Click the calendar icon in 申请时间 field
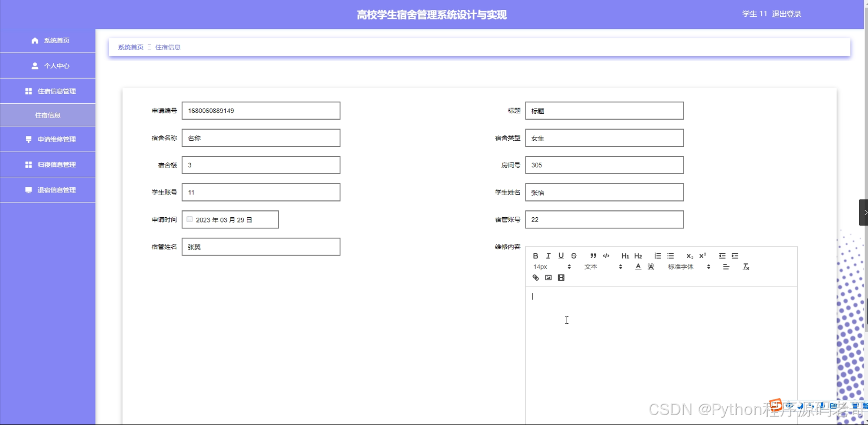 click(x=190, y=219)
